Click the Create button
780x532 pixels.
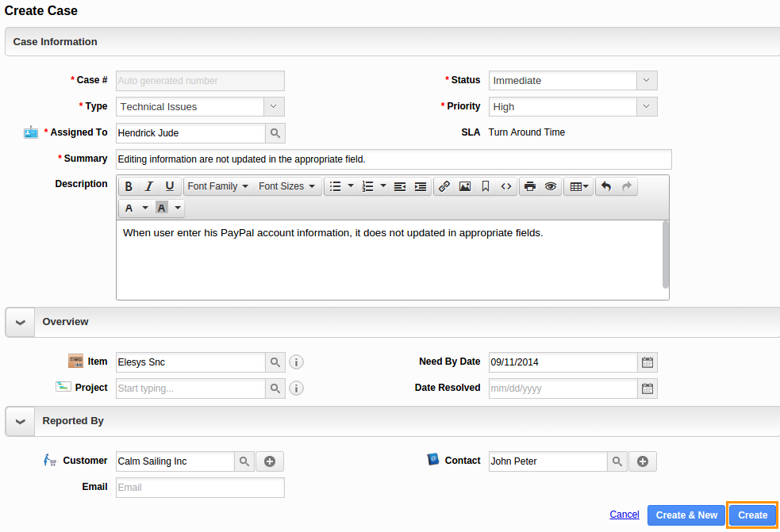pos(751,515)
